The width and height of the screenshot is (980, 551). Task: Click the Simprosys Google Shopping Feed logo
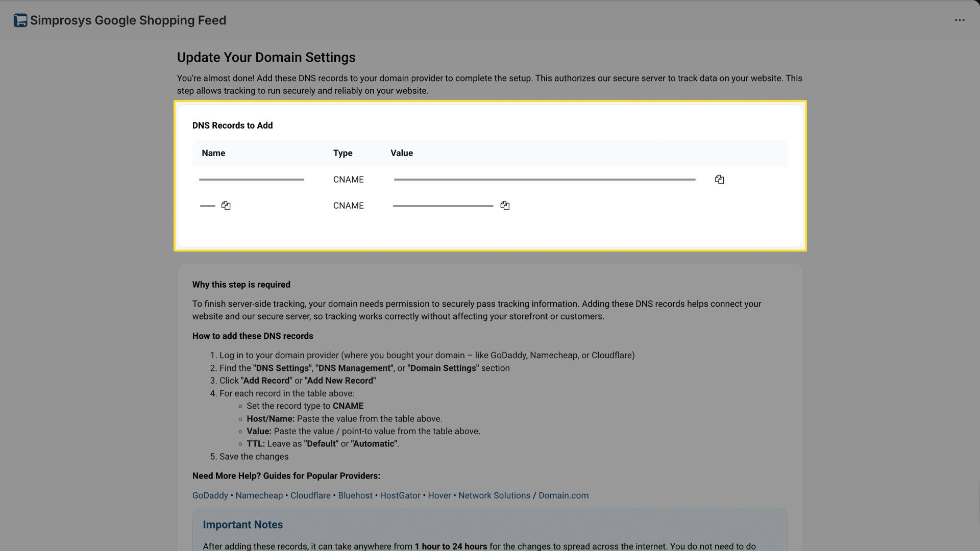point(20,20)
